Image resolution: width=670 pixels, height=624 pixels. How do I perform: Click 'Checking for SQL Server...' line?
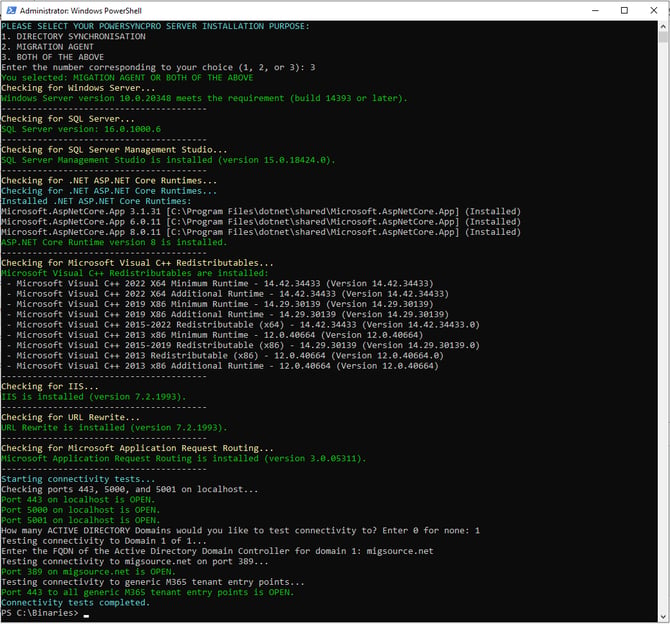(68, 118)
